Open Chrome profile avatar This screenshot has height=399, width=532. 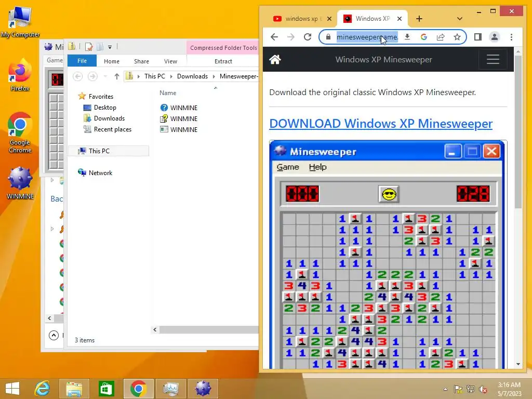coord(495,37)
